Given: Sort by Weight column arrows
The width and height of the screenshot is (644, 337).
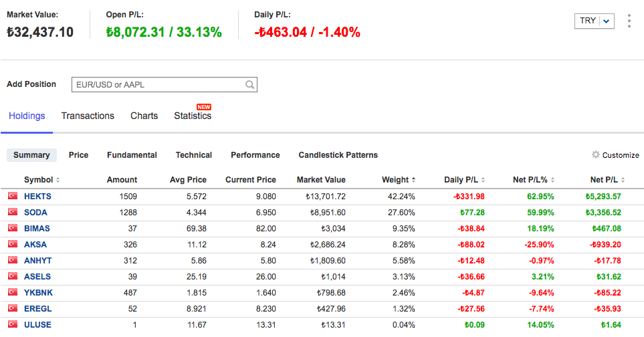Looking at the screenshot, I should pyautogui.click(x=413, y=180).
